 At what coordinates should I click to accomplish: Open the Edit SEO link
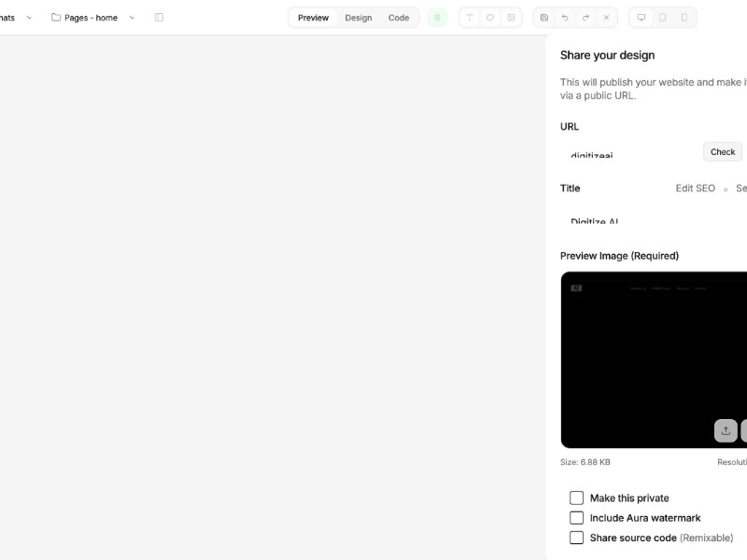point(695,188)
